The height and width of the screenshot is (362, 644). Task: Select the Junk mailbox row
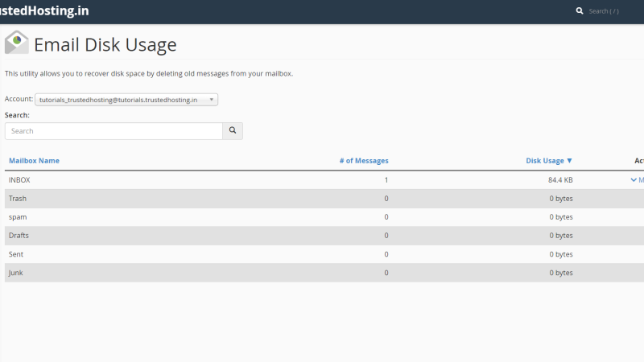[x=324, y=273]
